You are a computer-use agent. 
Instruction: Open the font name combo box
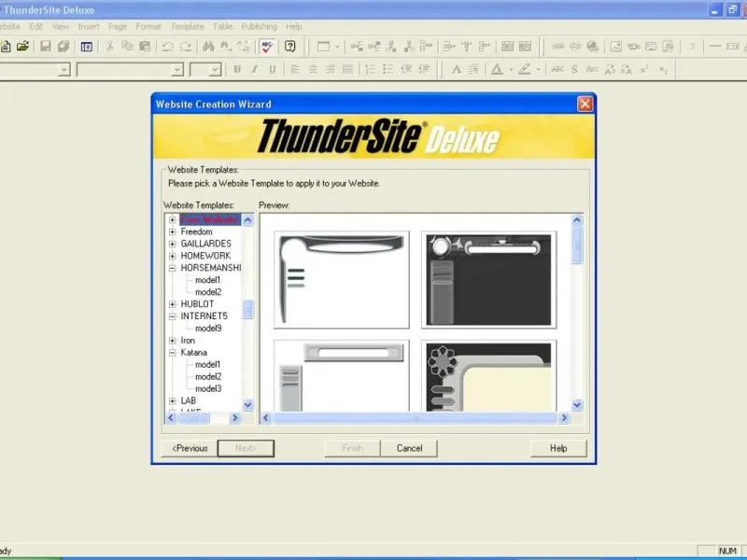pos(130,69)
